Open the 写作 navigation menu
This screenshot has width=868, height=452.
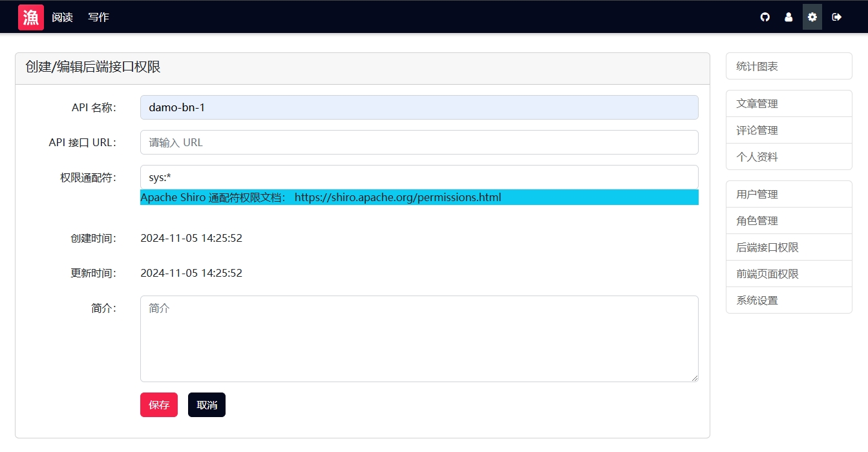(x=98, y=17)
